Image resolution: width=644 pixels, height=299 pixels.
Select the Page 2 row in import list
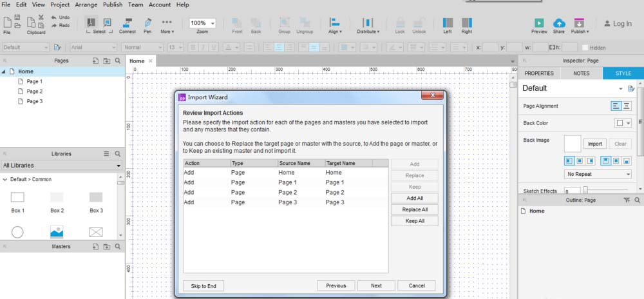pos(285,192)
